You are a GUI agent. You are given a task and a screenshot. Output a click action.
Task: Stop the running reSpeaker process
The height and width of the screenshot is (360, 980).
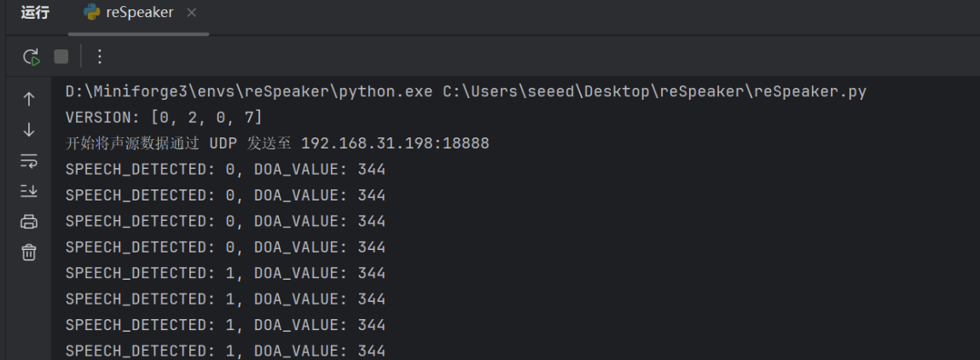(x=61, y=57)
